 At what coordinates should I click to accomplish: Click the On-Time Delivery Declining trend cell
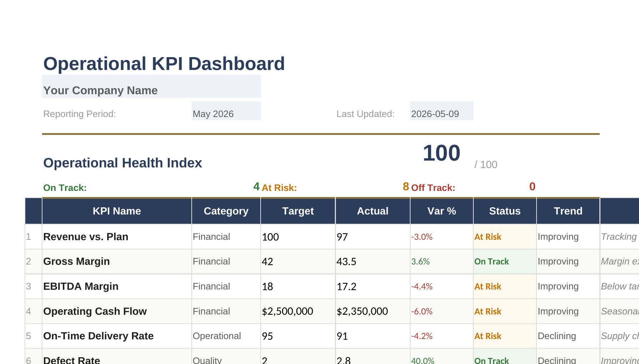pos(568,336)
